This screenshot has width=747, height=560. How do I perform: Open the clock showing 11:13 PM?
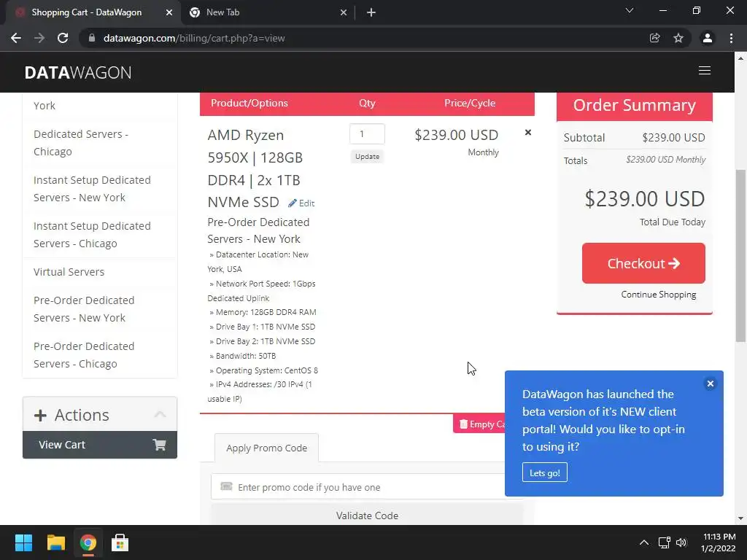pos(719,542)
